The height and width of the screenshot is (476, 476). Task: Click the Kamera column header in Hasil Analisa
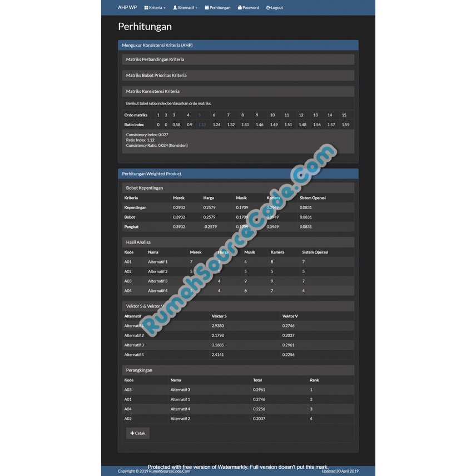pyautogui.click(x=277, y=252)
